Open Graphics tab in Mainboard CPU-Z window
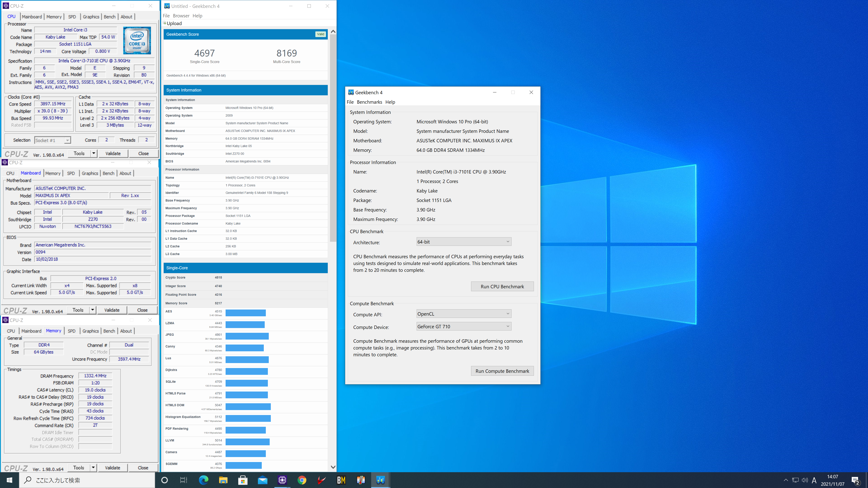 [x=90, y=173]
